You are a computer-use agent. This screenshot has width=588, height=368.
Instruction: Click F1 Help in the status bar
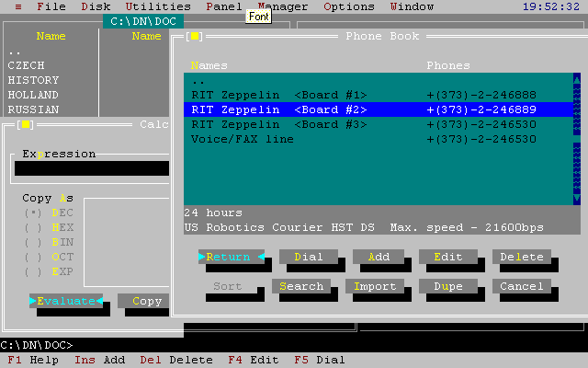tap(33, 360)
